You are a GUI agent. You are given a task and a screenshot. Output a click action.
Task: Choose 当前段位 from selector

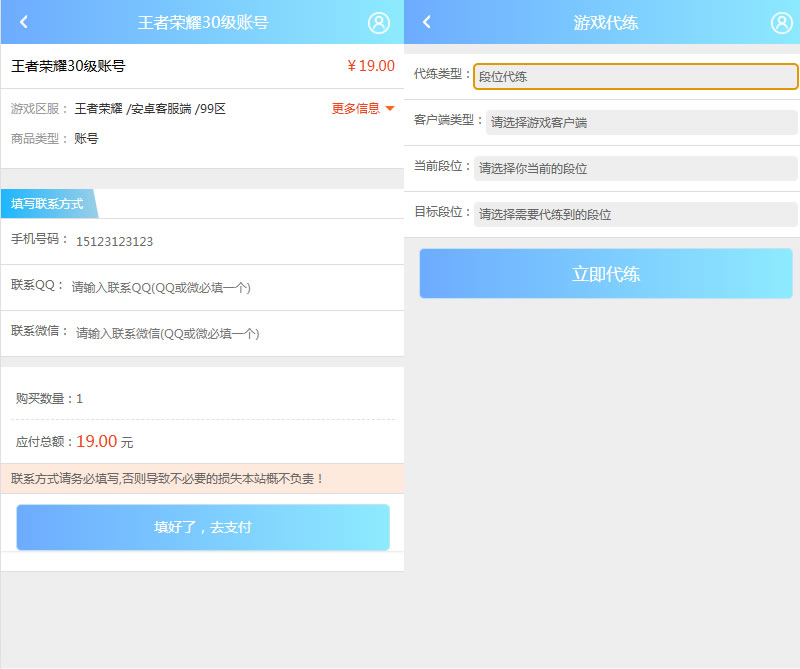pos(635,168)
